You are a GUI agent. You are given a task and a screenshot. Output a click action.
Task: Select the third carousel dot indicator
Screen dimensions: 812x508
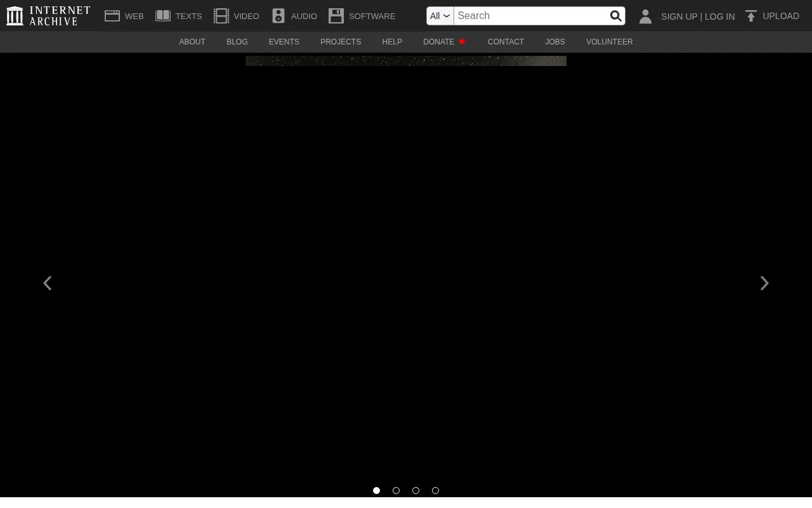416,490
